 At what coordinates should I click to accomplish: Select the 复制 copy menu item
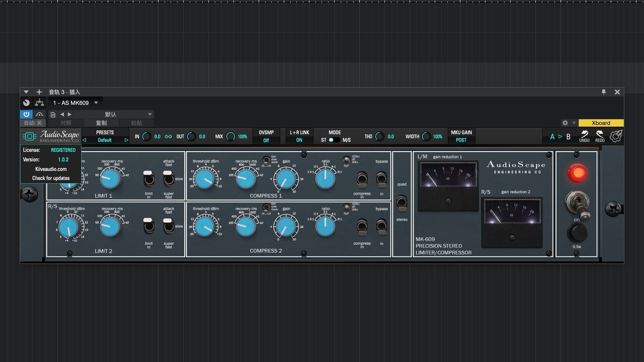(x=101, y=123)
